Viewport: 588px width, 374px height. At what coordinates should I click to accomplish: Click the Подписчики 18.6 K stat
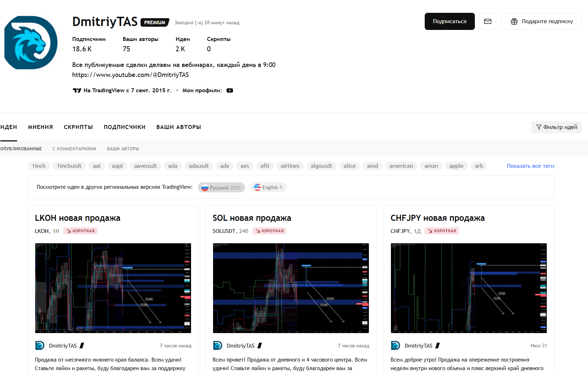[89, 44]
